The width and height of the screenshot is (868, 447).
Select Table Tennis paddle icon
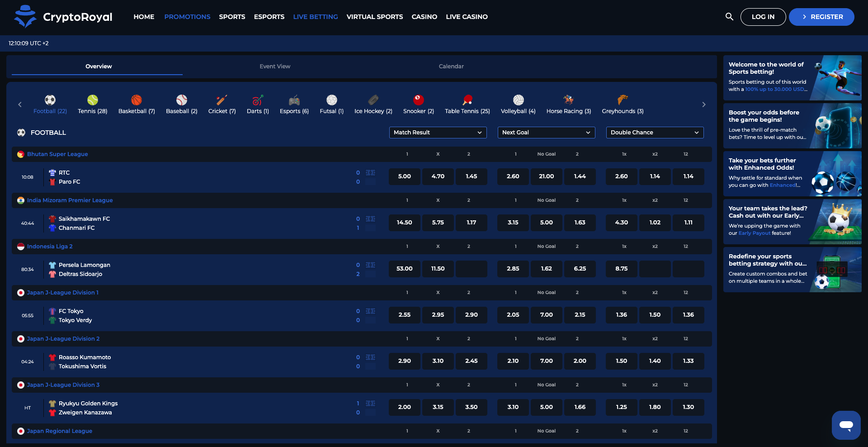467,100
